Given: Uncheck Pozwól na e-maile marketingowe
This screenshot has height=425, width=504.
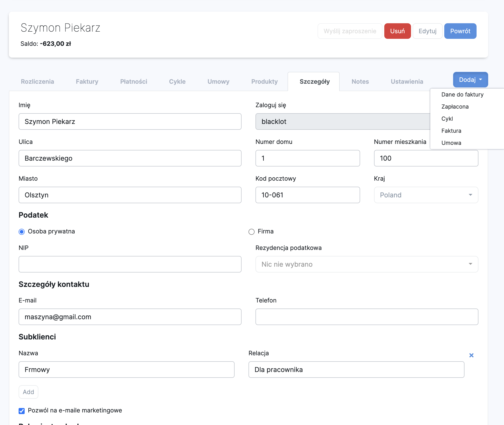Looking at the screenshot, I should 22,411.
